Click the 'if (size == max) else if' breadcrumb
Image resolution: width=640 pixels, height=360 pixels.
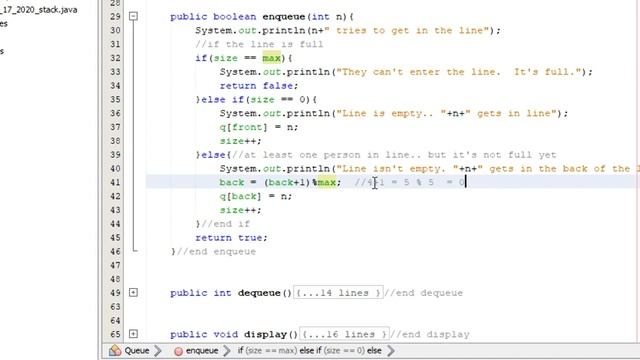(309, 351)
